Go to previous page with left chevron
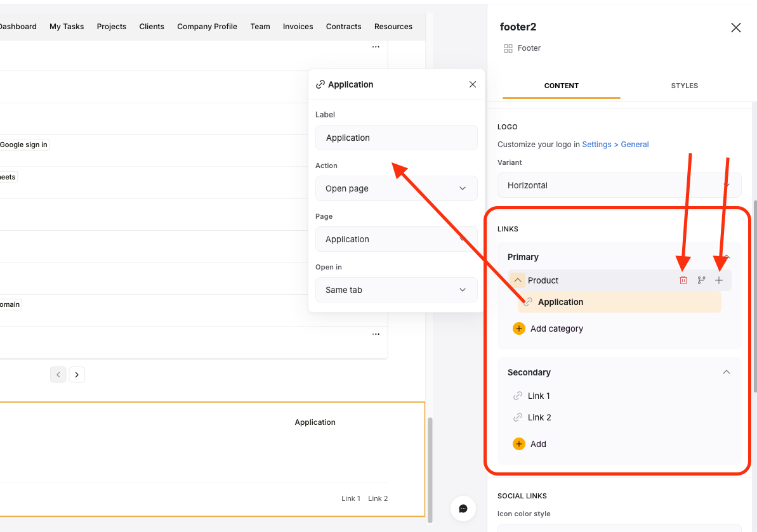757x532 pixels. [58, 375]
